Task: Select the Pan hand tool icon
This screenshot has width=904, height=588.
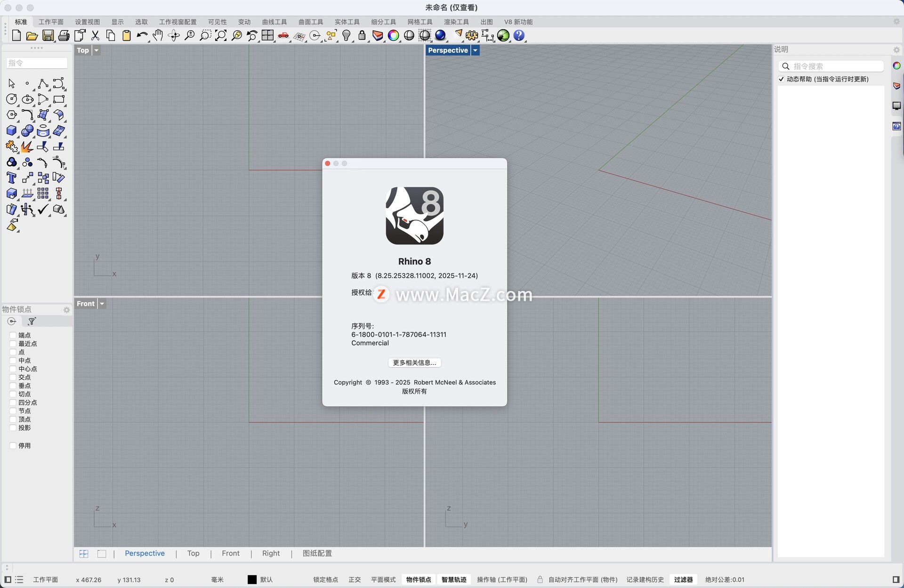Action: [158, 35]
